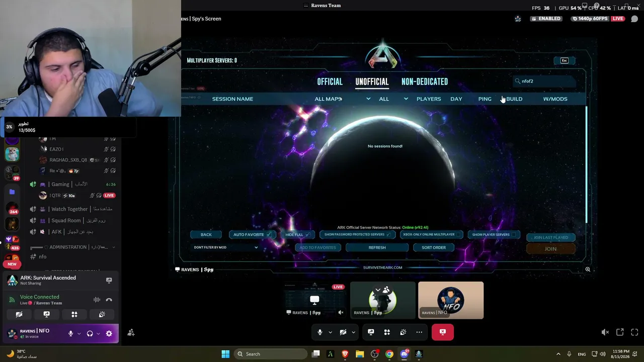Invite friends using add-person icon
This screenshot has height=362, width=644.
(x=131, y=333)
